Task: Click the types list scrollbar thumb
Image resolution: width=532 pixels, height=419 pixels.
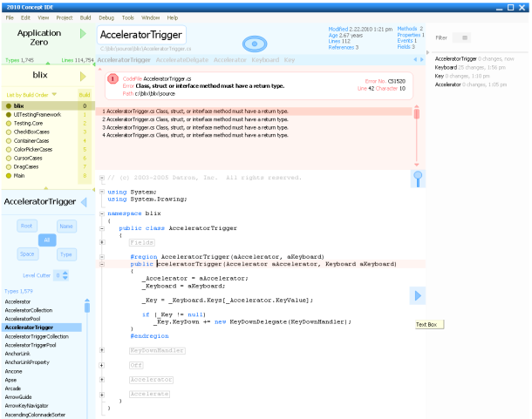Action: [87, 307]
